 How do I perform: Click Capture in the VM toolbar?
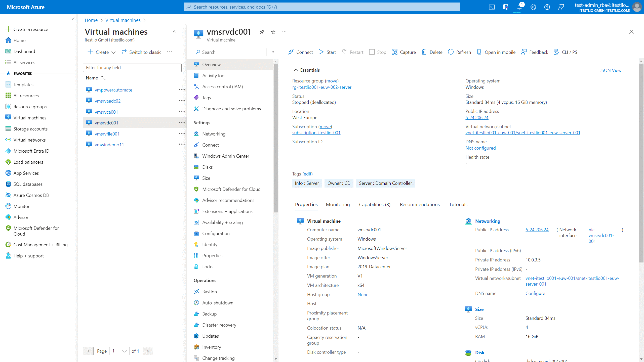tap(404, 52)
